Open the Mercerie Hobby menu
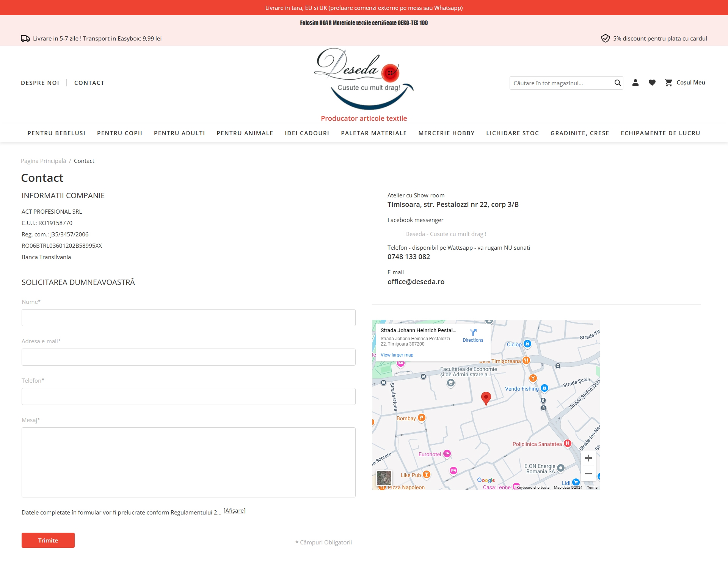Image resolution: width=728 pixels, height=577 pixels. [446, 133]
